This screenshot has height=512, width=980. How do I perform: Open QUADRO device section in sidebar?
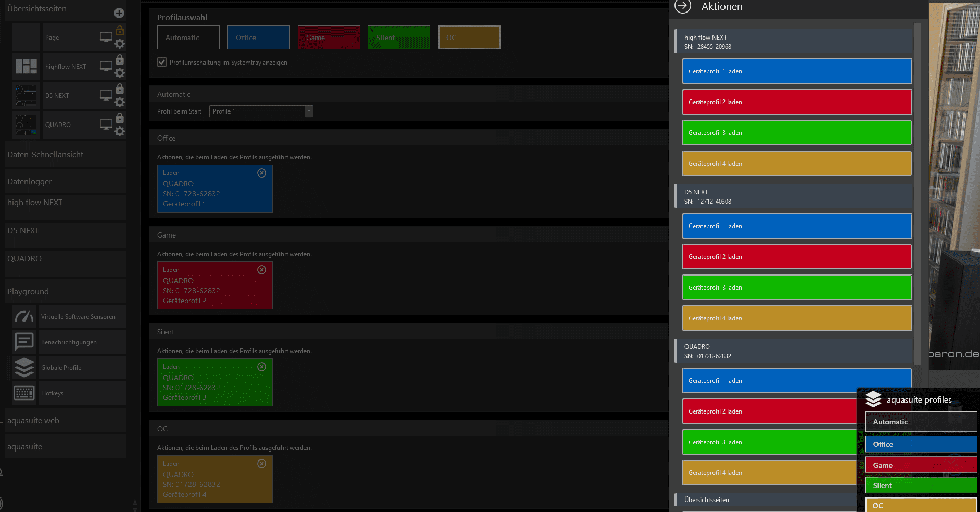coord(66,264)
